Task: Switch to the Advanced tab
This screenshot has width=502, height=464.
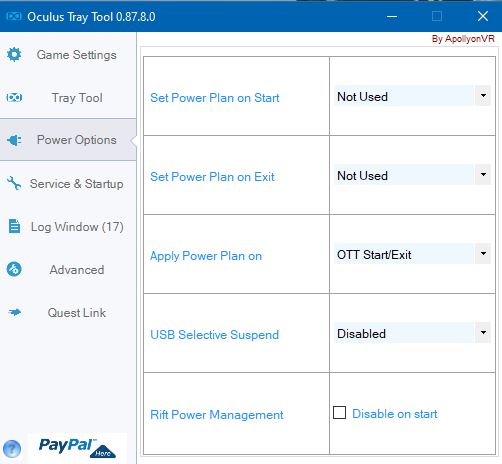Action: [68, 269]
